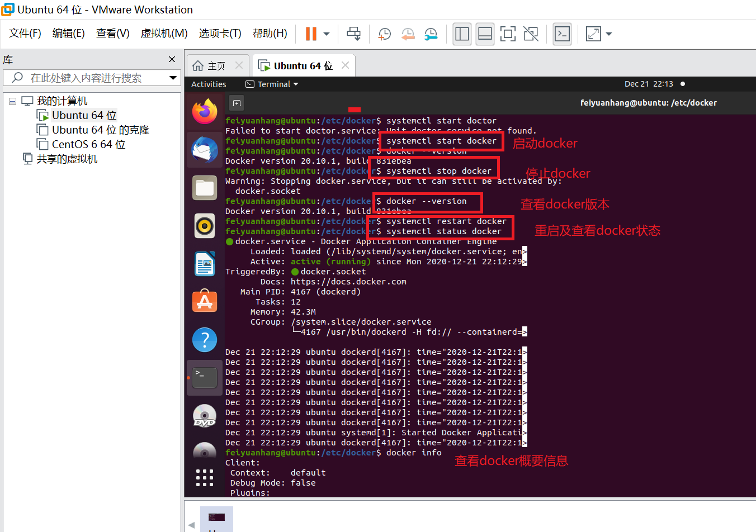Open the library search dropdown arrow
756x532 pixels.
(x=173, y=78)
